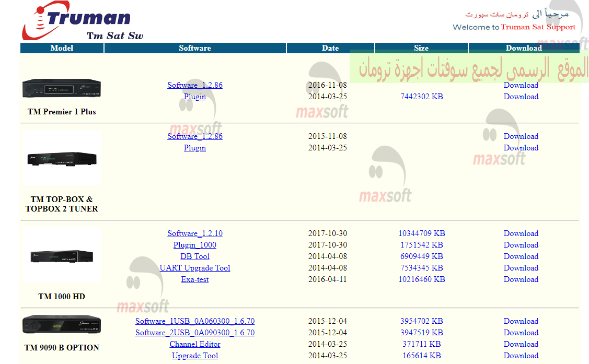Open the Channel Editor link
The width and height of the screenshot is (589, 364).
pyautogui.click(x=195, y=344)
